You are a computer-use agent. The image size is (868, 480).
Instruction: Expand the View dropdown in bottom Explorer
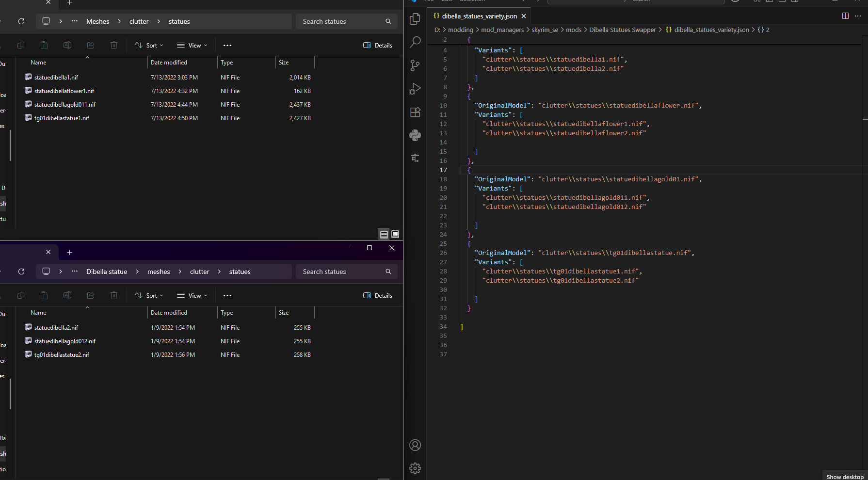(192, 295)
